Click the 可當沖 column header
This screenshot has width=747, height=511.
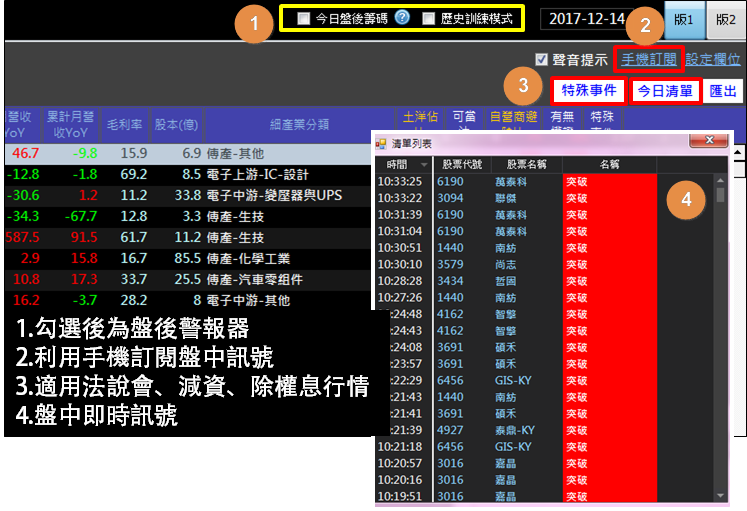click(x=464, y=119)
